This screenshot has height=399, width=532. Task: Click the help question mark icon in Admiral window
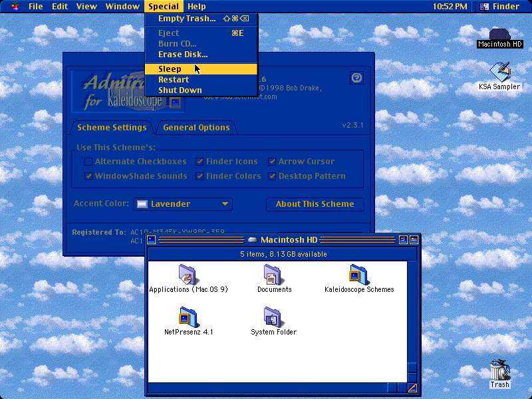pos(356,78)
